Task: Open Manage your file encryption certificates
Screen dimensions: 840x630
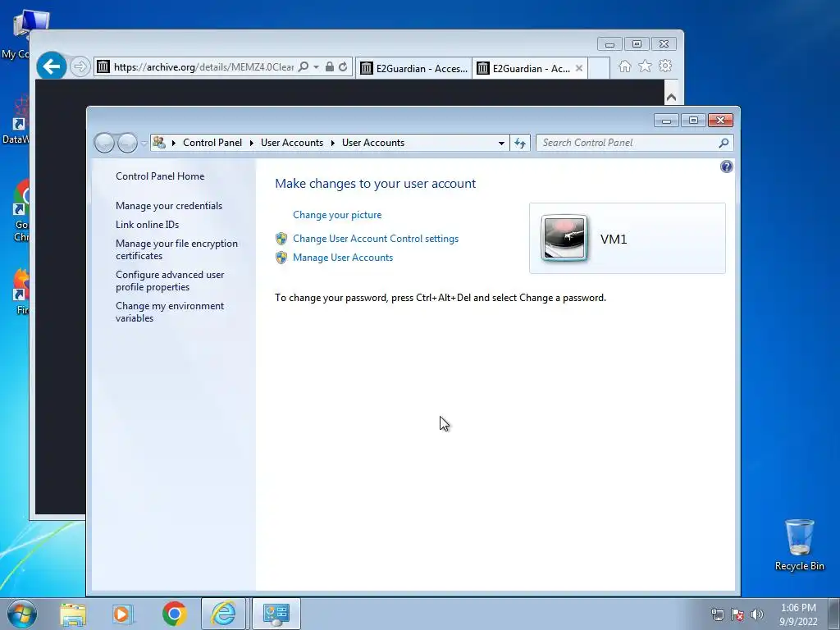Action: tap(177, 249)
